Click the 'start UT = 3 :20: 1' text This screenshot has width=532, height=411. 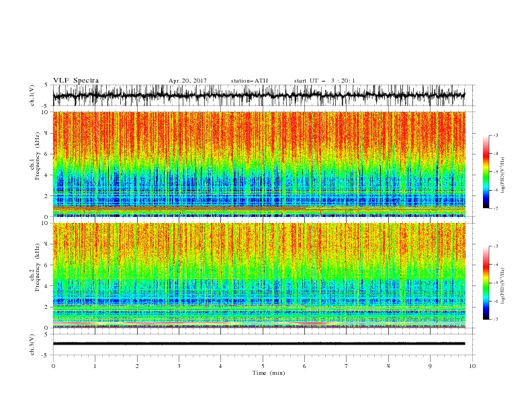pyautogui.click(x=324, y=81)
